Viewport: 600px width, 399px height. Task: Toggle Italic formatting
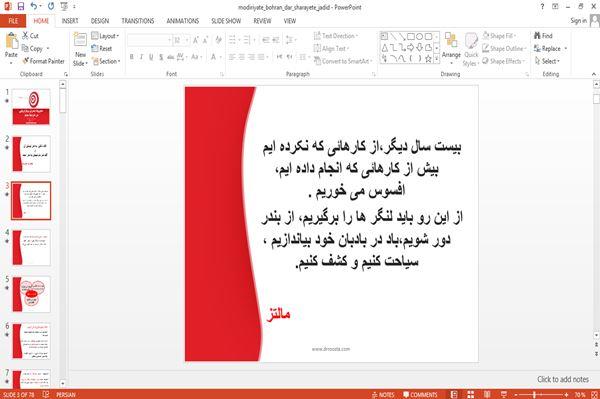[142, 57]
